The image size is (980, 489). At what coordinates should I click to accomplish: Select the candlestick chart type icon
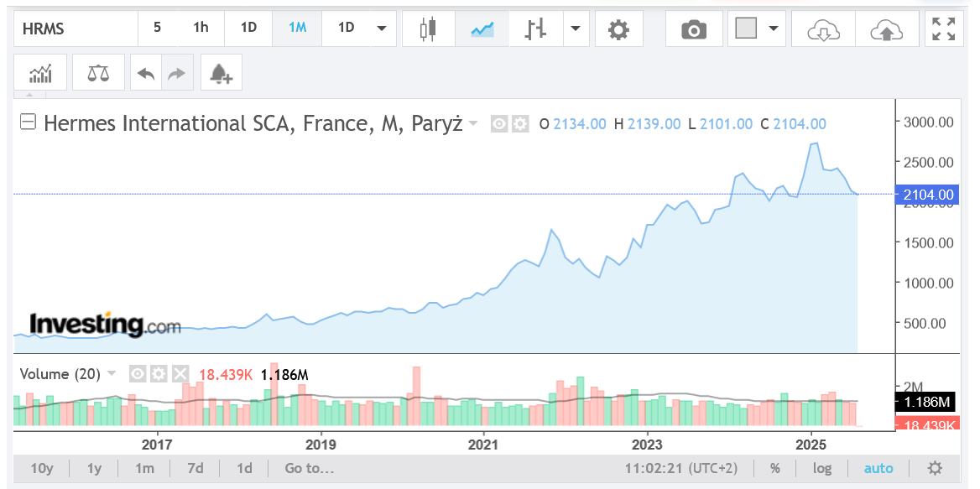click(429, 29)
